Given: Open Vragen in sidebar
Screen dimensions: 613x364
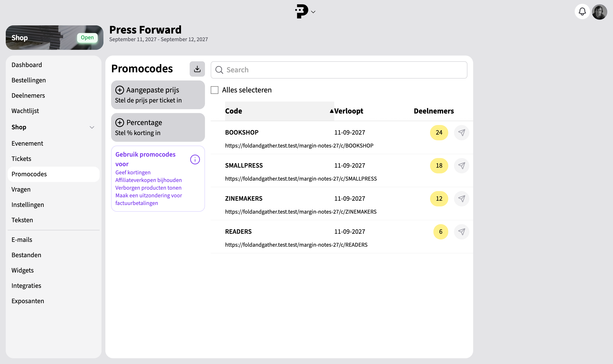Looking at the screenshot, I should (x=21, y=189).
